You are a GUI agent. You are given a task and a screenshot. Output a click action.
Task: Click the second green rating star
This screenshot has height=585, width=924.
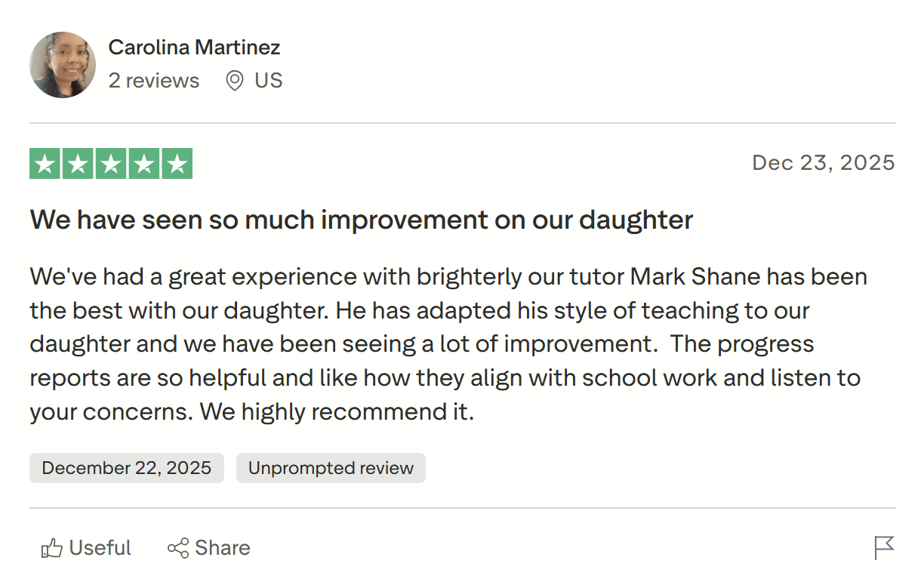(x=79, y=164)
